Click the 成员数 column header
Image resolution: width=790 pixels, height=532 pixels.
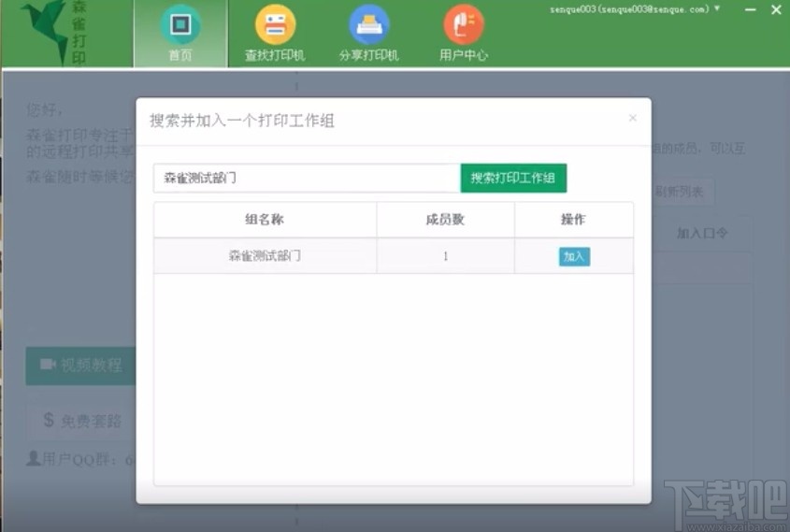tap(445, 220)
